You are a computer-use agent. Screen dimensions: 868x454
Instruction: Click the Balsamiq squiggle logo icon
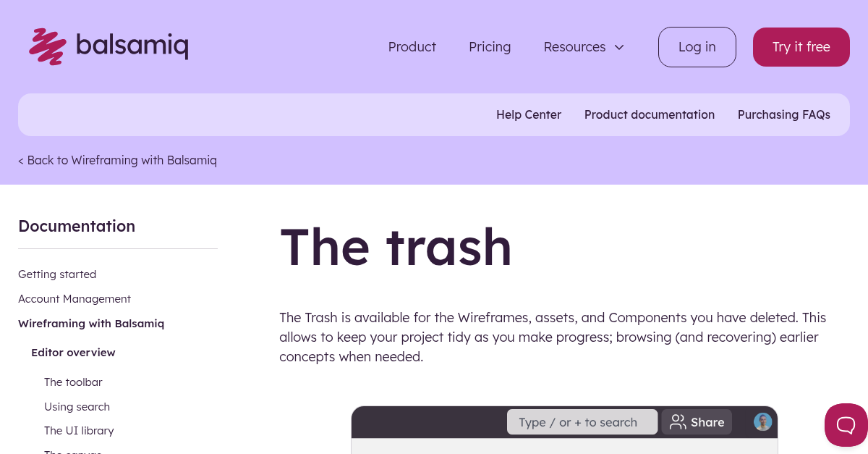[46, 46]
